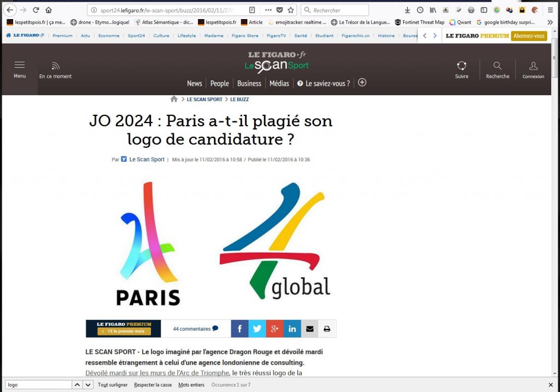Screen dimensions: 560x392
Task: Click the find bar text field
Action: coord(38,385)
